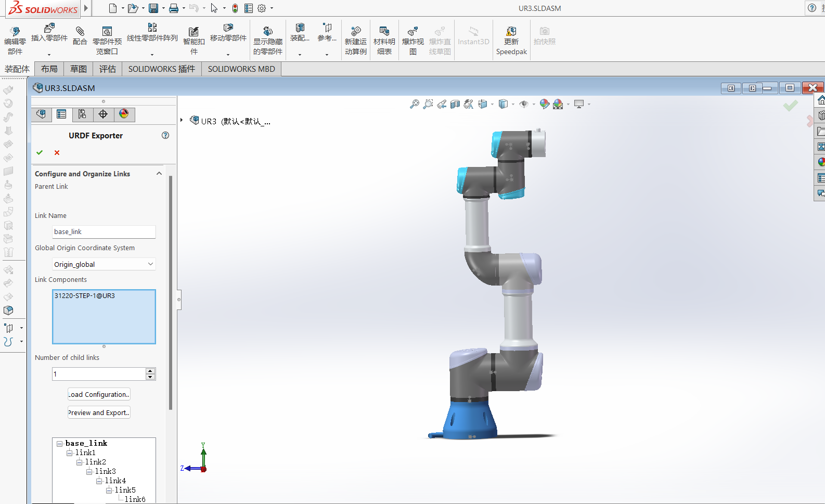The width and height of the screenshot is (825, 504).
Task: Collapse Configure and Organize Links section
Action: 159,174
